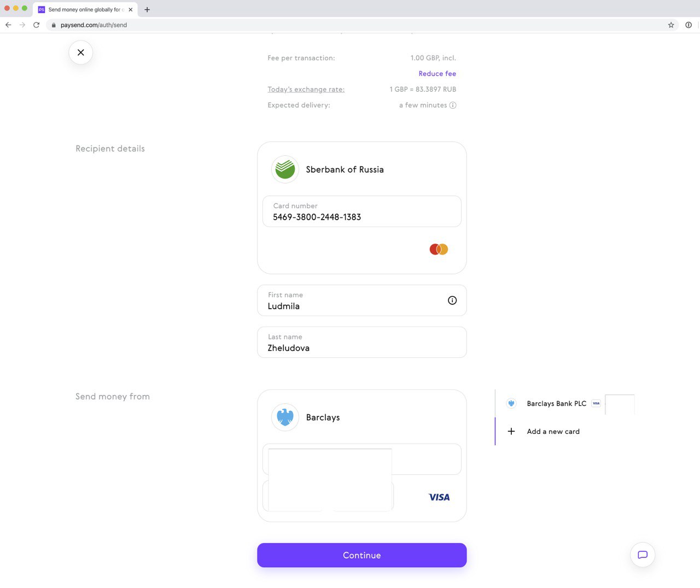Reload the Paysend page
This screenshot has width=700, height=588.
(37, 25)
